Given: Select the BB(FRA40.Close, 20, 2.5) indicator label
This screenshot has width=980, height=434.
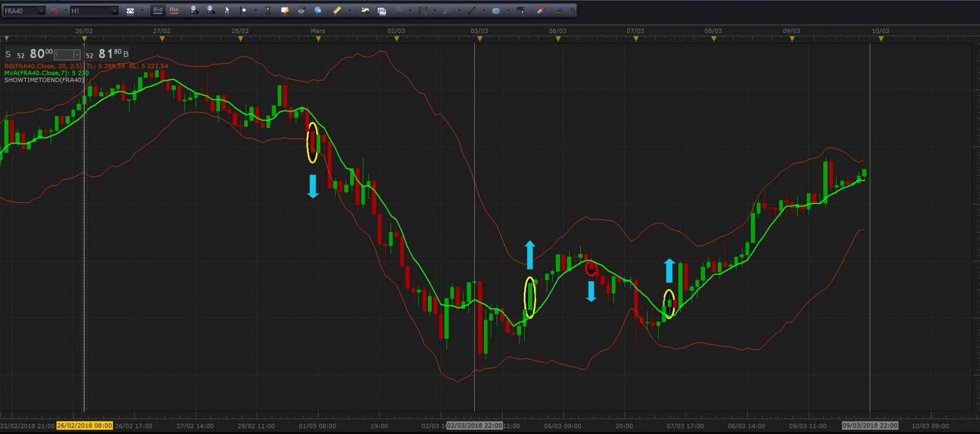Looking at the screenshot, I should (44, 66).
